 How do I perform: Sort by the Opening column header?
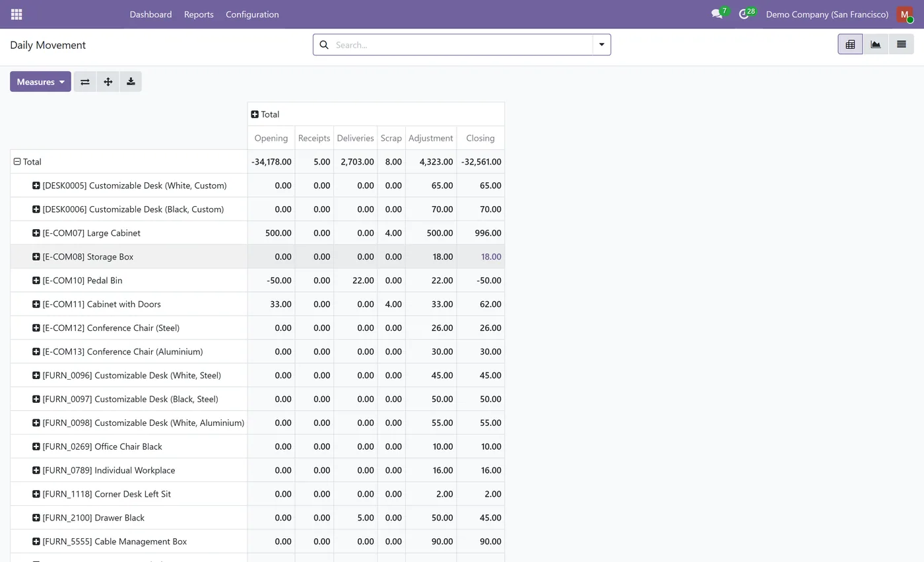271,138
